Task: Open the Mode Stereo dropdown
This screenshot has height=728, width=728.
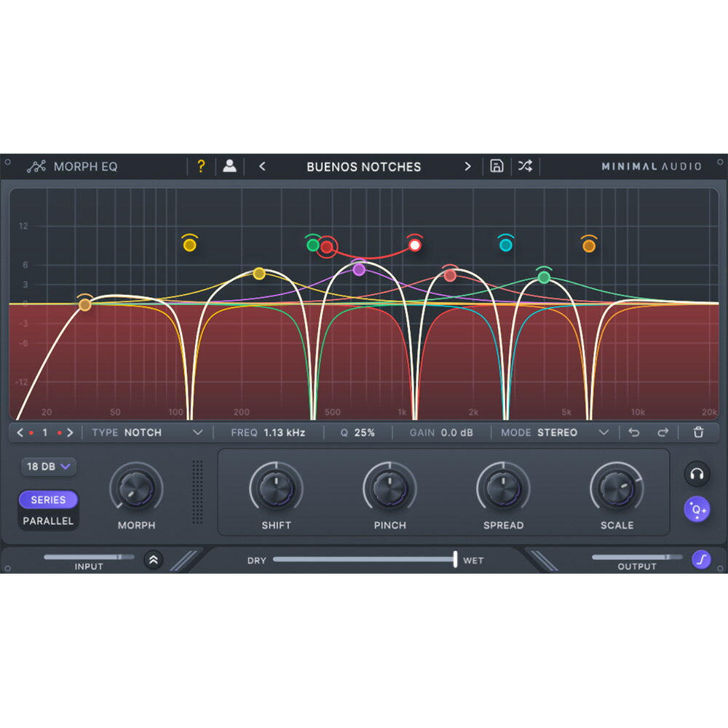Action: tap(555, 432)
